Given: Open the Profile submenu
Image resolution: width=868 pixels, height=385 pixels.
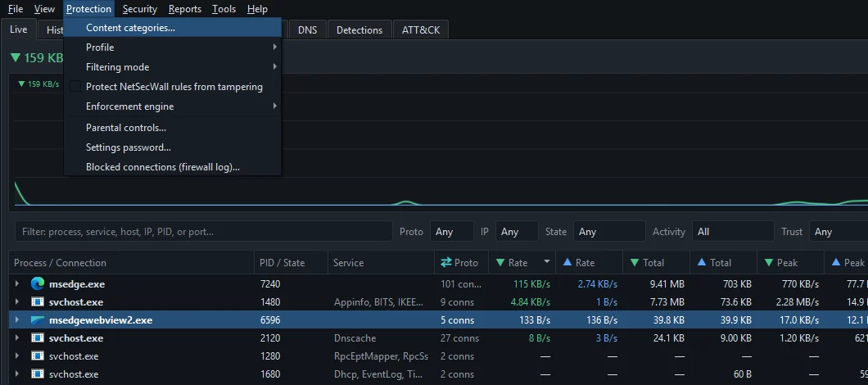Looking at the screenshot, I should pos(173,48).
